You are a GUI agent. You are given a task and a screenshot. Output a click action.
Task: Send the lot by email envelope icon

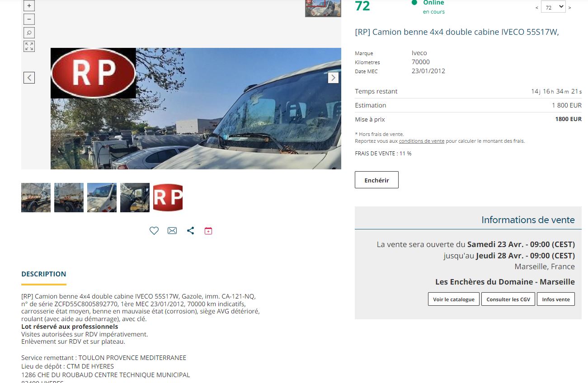pyautogui.click(x=172, y=231)
